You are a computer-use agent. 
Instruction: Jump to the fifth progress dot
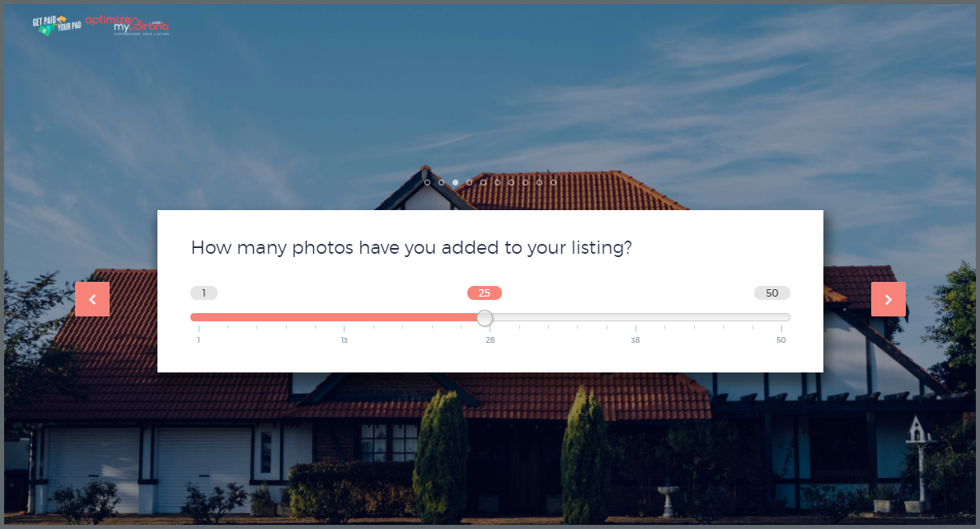483,182
